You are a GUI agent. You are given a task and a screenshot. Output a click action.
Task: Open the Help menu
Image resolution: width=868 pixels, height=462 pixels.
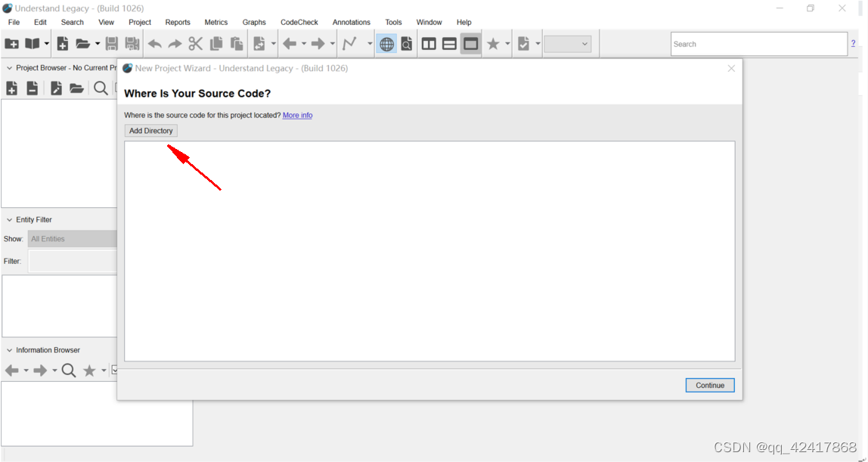pos(464,22)
